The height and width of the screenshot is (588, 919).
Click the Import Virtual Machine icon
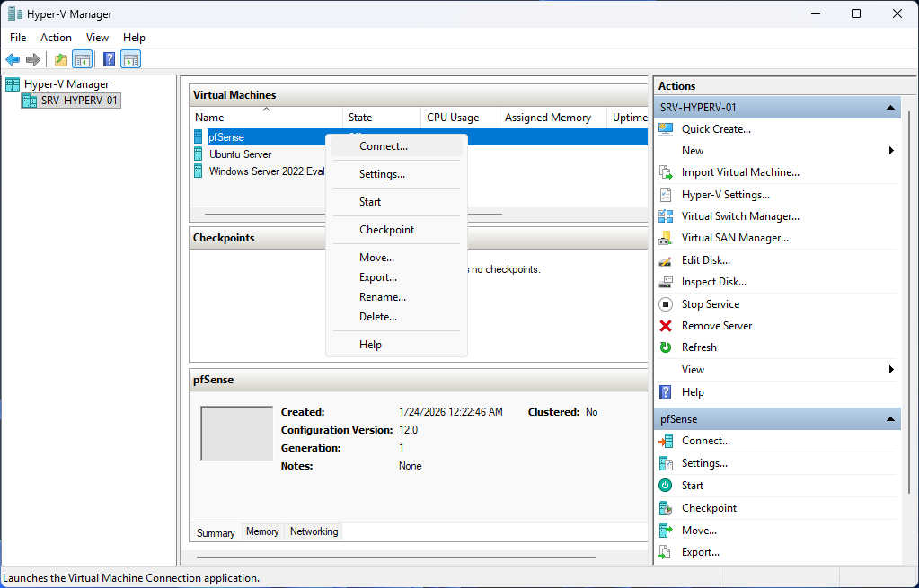pyautogui.click(x=666, y=172)
